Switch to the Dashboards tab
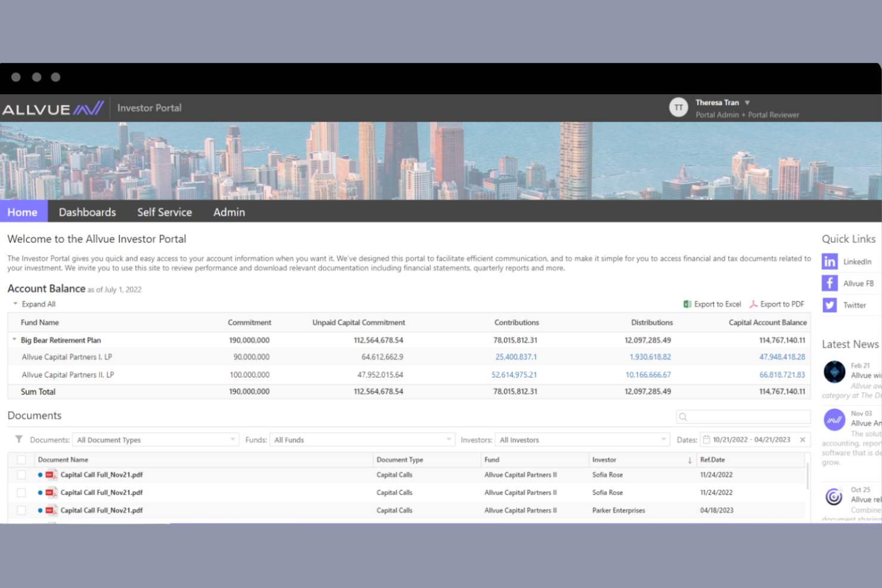 [87, 212]
